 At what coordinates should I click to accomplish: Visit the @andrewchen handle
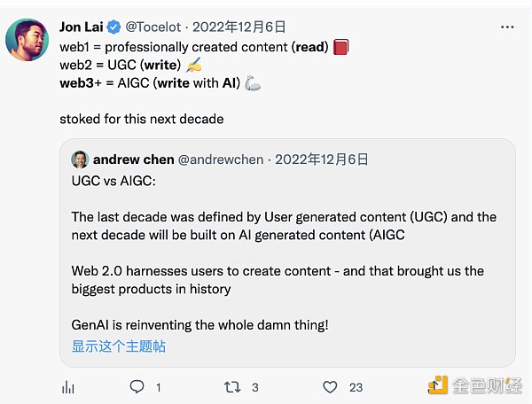click(x=223, y=159)
